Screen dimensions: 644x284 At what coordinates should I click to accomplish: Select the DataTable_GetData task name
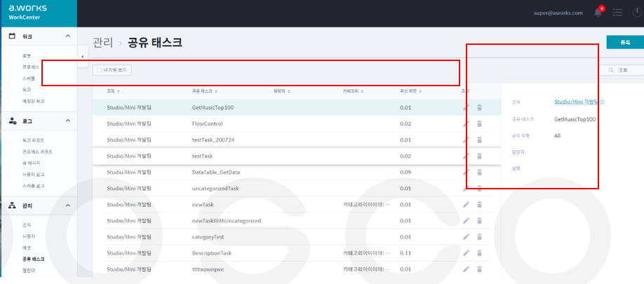pos(216,173)
